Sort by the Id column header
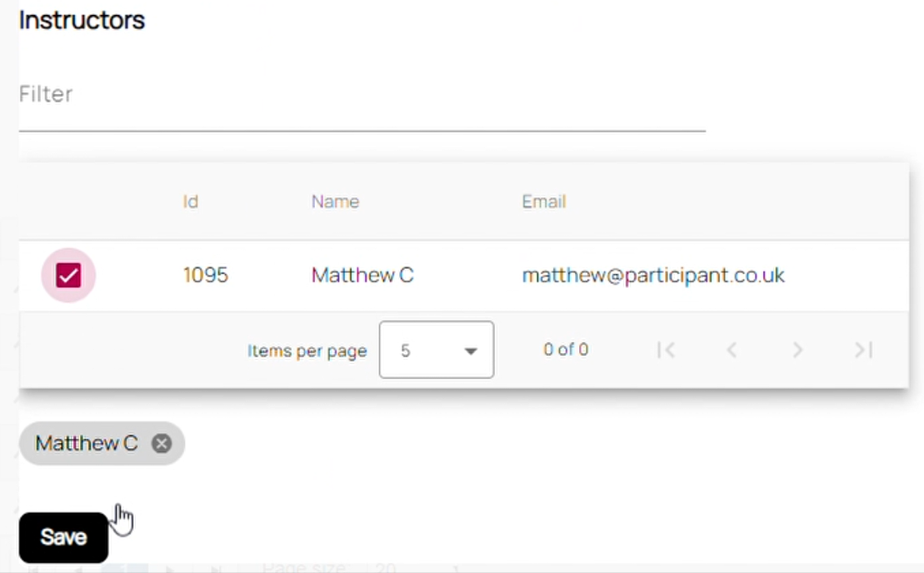This screenshot has width=924, height=573. 191,202
